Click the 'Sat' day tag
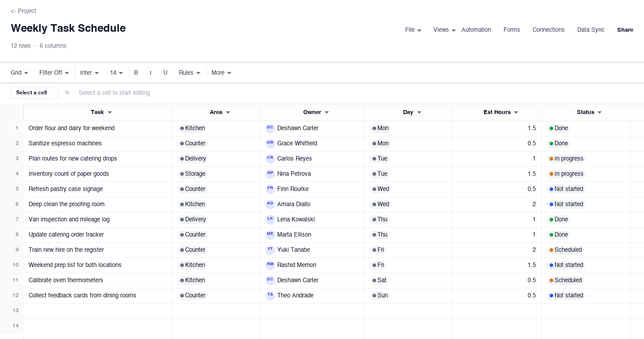 [x=379, y=280]
